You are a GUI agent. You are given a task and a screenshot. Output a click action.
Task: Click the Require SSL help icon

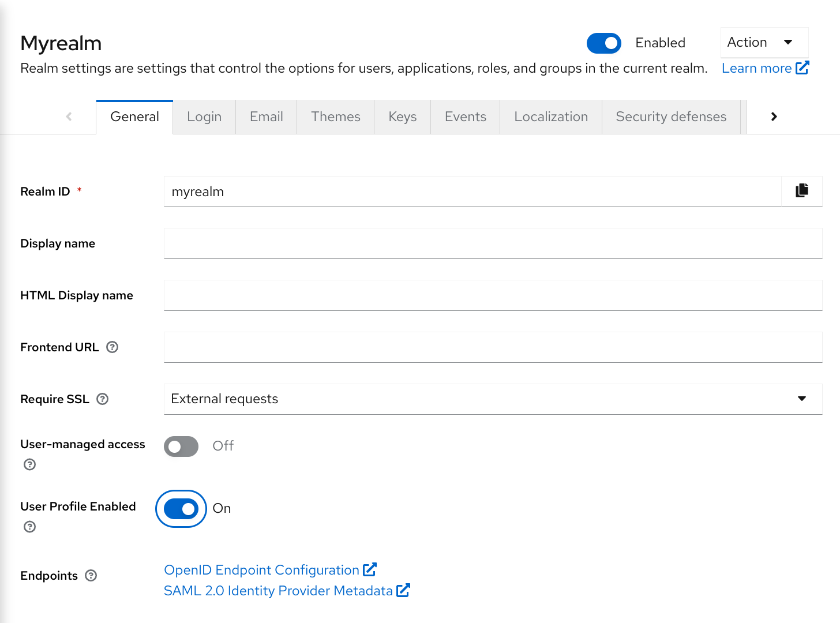(x=102, y=399)
